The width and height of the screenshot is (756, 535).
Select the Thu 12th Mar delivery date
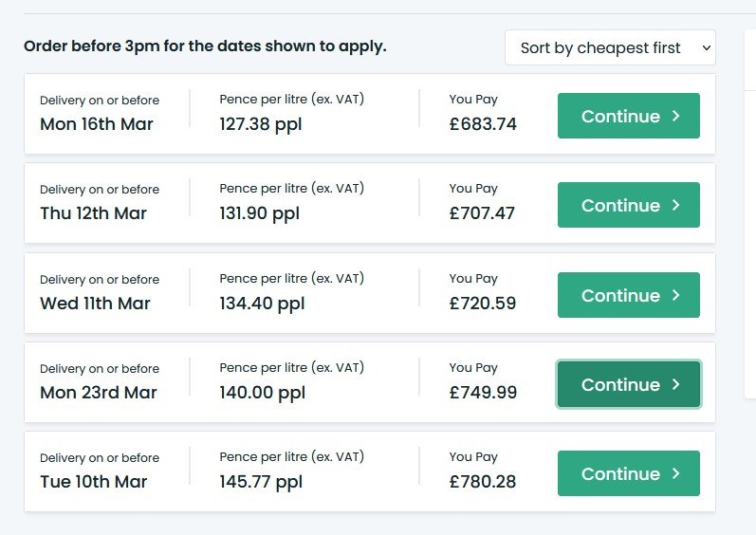tap(94, 213)
